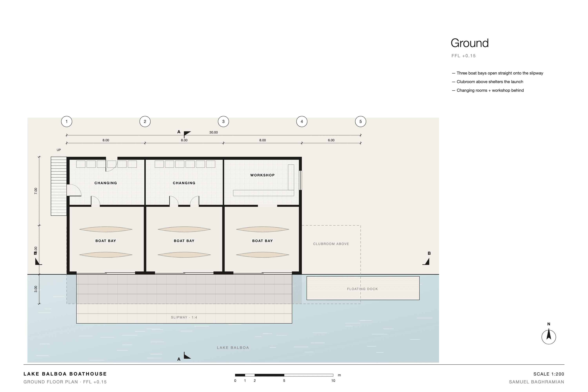Select the LAKE BALBOA BOATHOUSE title
Screen dimensions: 588x392
pos(65,374)
